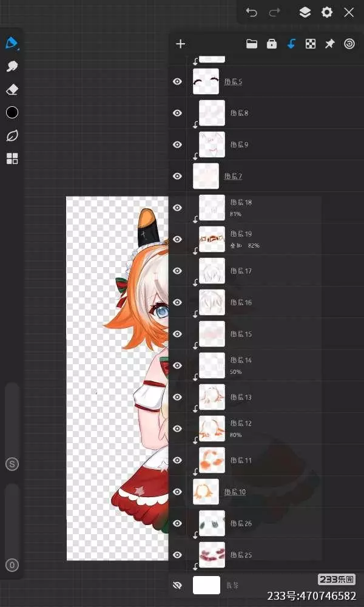Show the hidden 背景 background layer
This screenshot has width=364, height=607.
pyautogui.click(x=178, y=585)
